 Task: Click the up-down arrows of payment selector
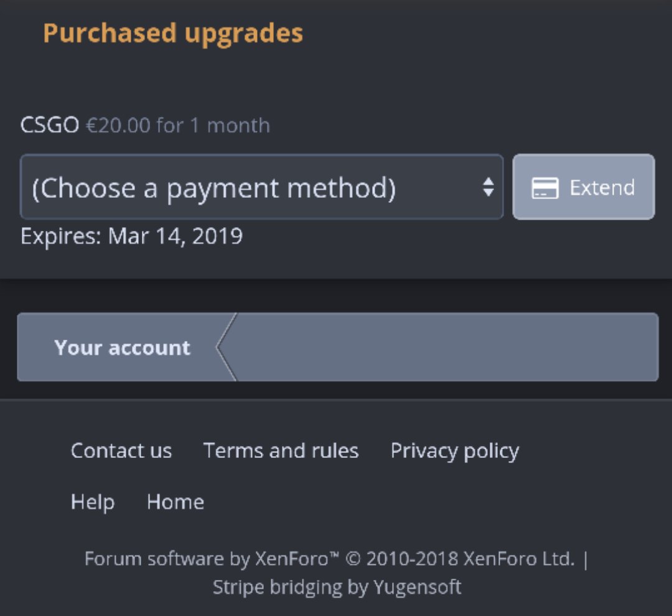point(488,187)
